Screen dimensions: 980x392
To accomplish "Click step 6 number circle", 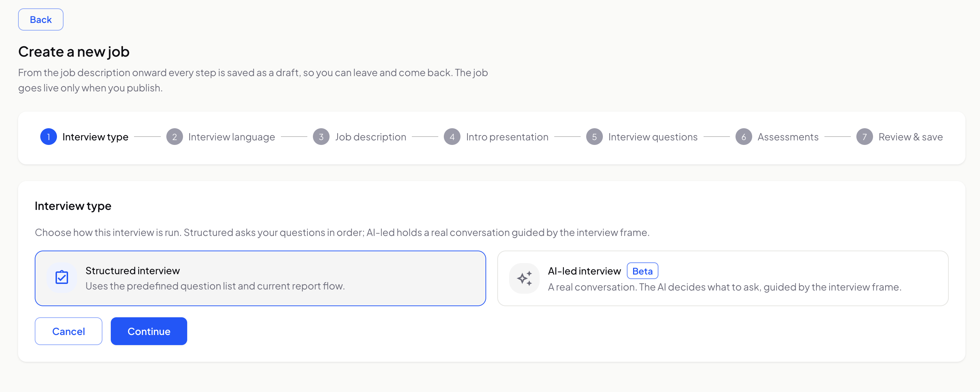I will click(744, 137).
